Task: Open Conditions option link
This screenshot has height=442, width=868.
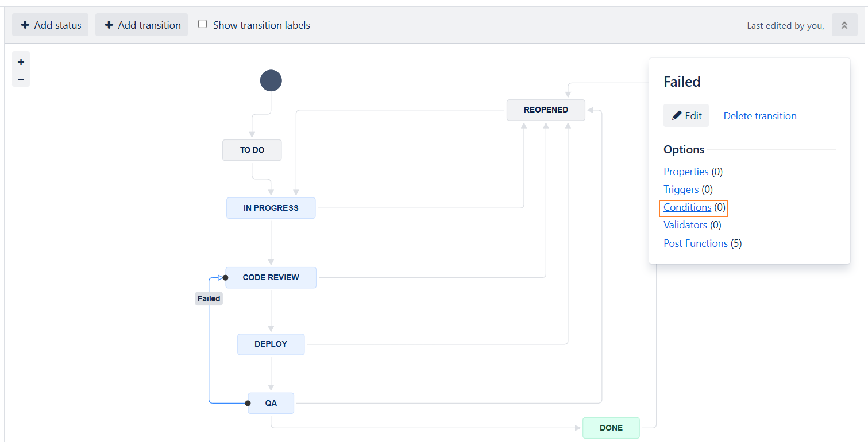Action: 687,207
